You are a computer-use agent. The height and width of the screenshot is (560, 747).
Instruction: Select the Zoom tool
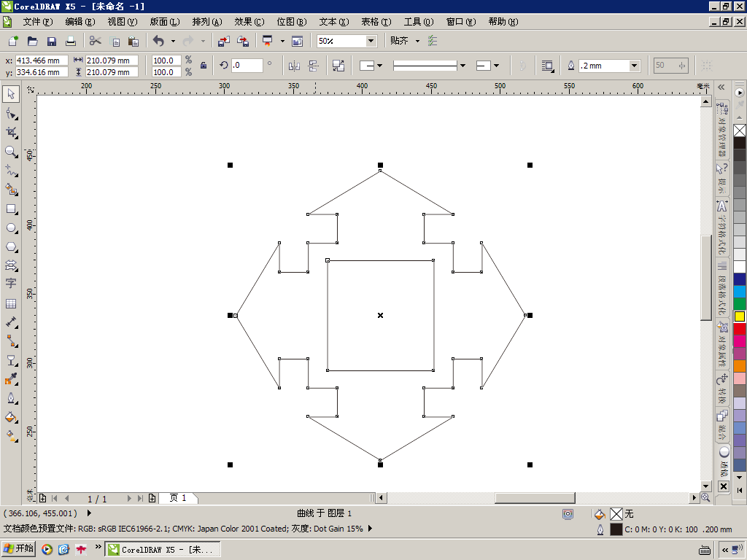coord(11,152)
